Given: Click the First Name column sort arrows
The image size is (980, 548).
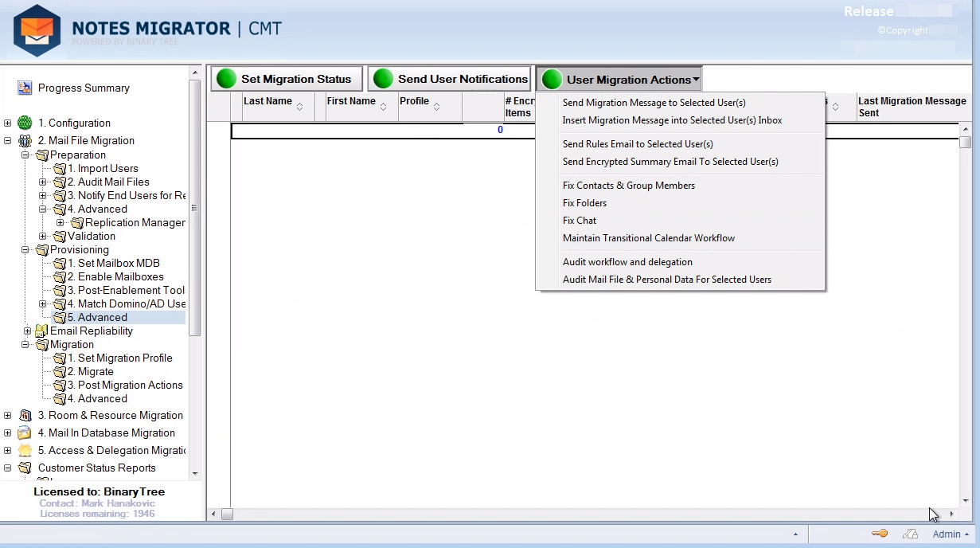Looking at the screenshot, I should point(383,107).
